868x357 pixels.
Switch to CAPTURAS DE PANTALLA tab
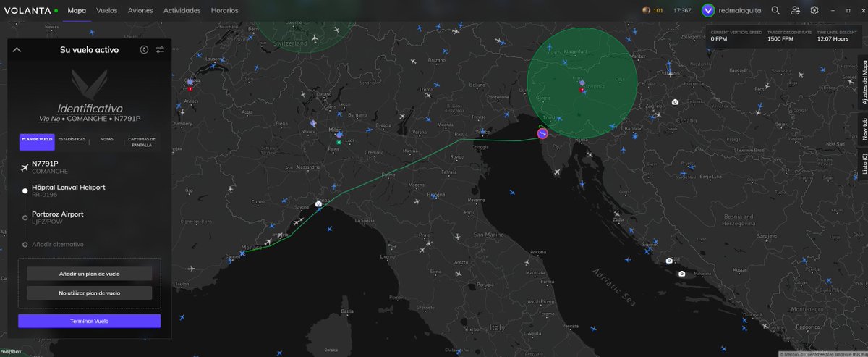tap(142, 141)
